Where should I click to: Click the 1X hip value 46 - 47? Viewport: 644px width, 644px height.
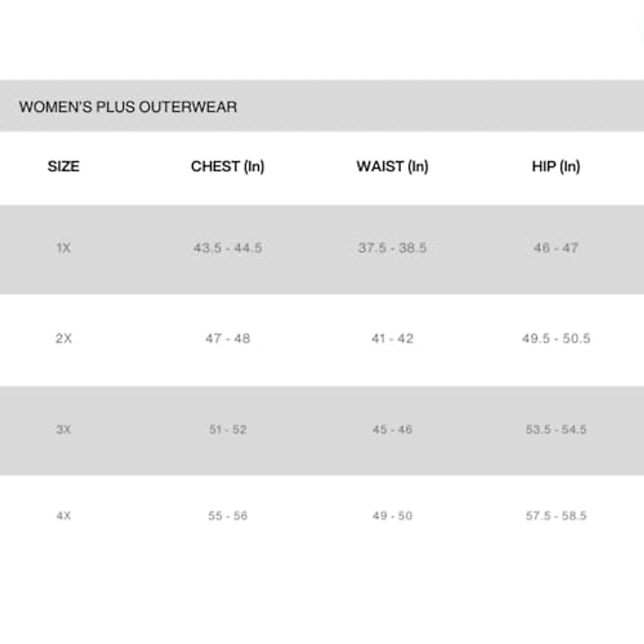coord(556,248)
